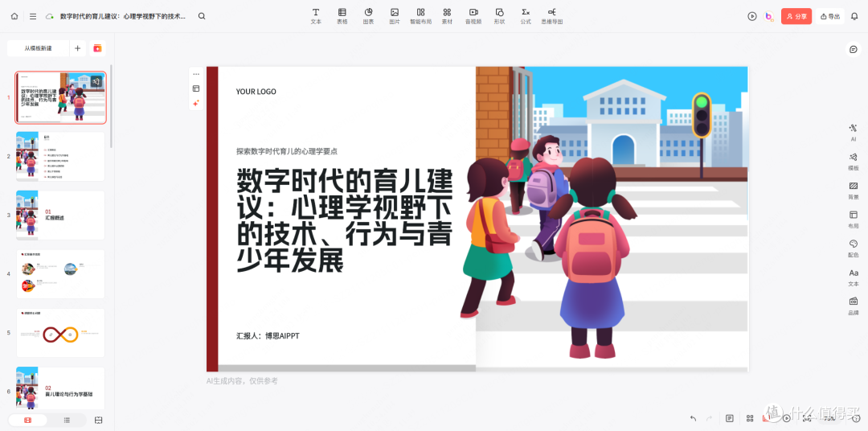Select slide 2 目录 thumbnail
The width and height of the screenshot is (868, 431).
point(60,156)
